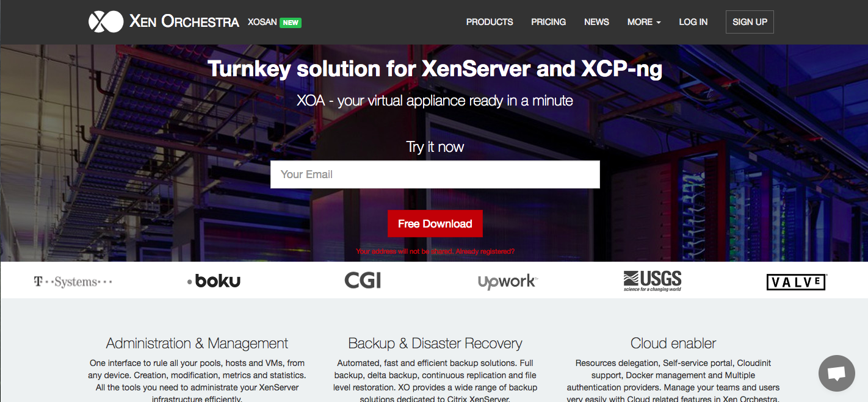Expand the MORE dropdown menu

644,22
